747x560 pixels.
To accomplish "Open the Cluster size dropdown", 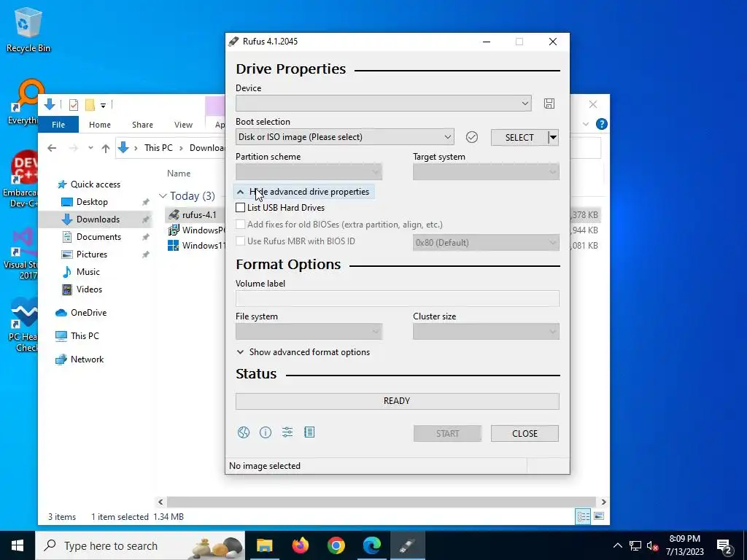I will [486, 332].
